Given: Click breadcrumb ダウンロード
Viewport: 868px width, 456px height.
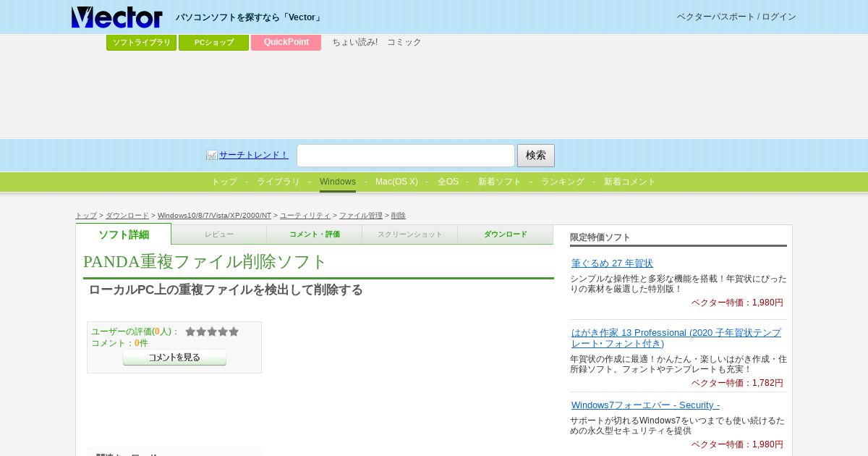Looking at the screenshot, I should coord(127,216).
